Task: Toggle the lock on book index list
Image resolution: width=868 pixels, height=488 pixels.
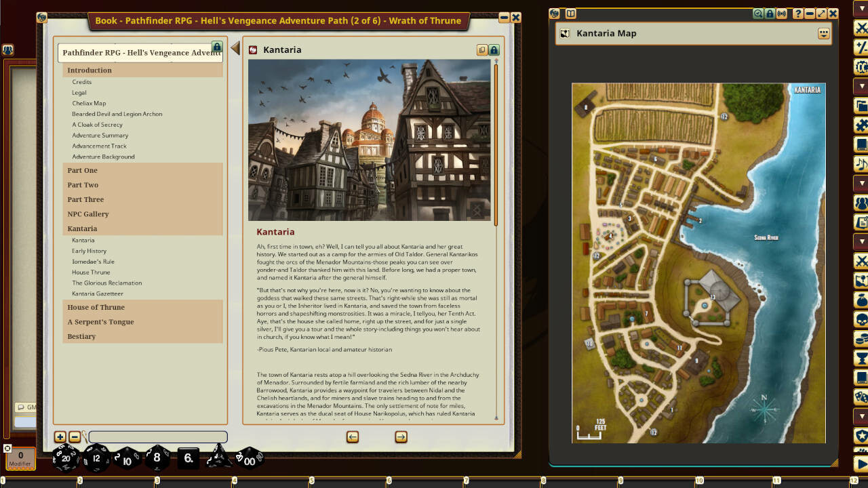Action: [217, 47]
